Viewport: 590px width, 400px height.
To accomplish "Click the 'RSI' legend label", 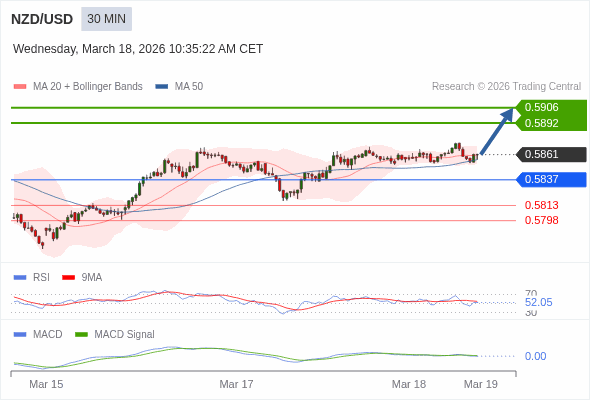I will pos(41,278).
